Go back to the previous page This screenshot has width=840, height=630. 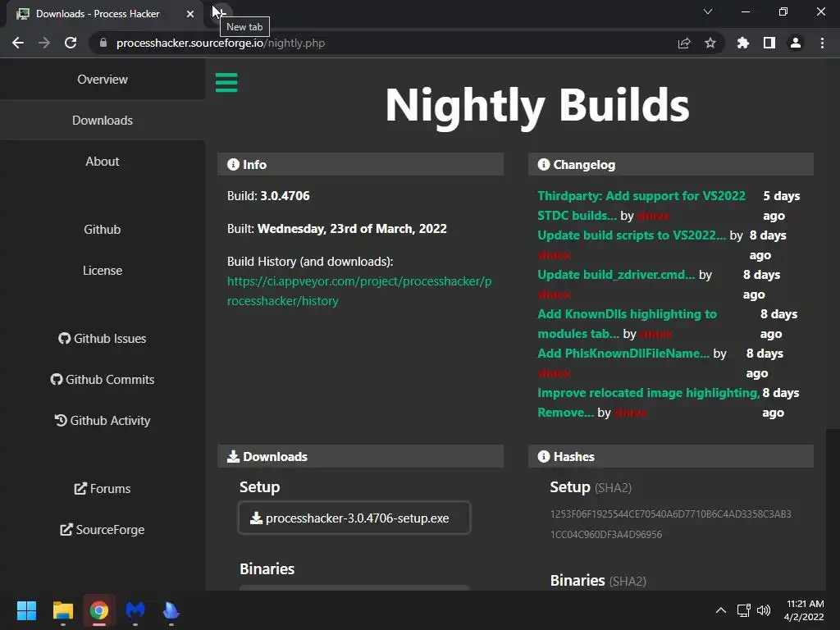coord(18,43)
